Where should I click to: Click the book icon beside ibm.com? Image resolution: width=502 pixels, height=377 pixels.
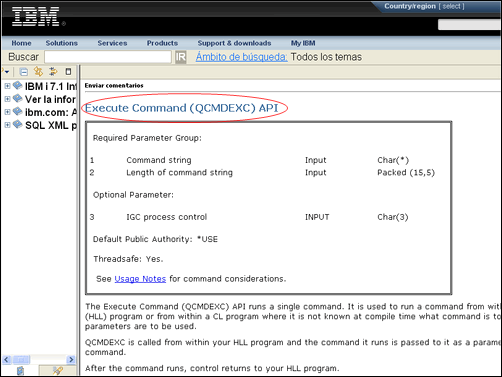[x=18, y=112]
